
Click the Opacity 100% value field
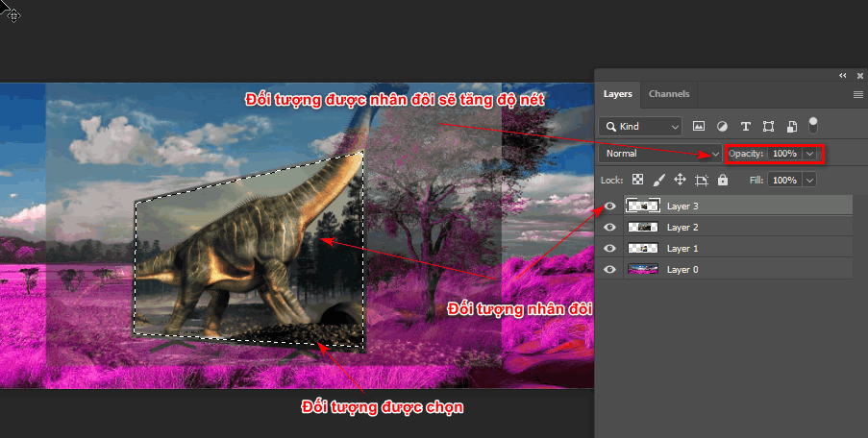pyautogui.click(x=785, y=154)
